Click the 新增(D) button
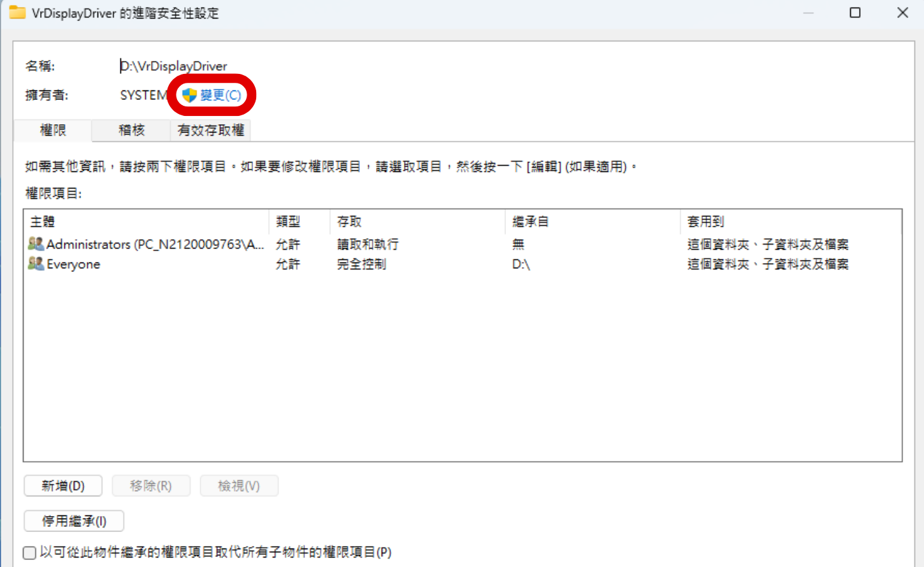This screenshot has width=924, height=567. [x=62, y=485]
